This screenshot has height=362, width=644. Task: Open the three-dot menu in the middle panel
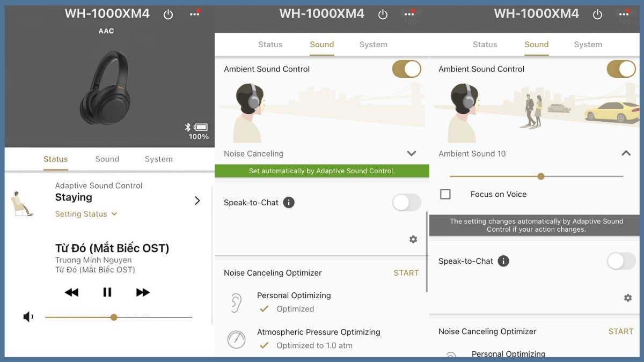(x=409, y=14)
